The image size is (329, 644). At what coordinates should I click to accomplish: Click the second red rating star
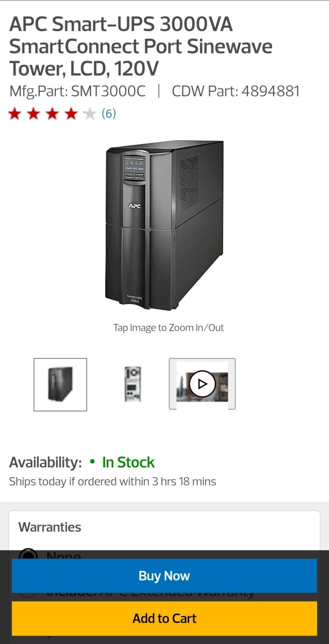(x=33, y=114)
